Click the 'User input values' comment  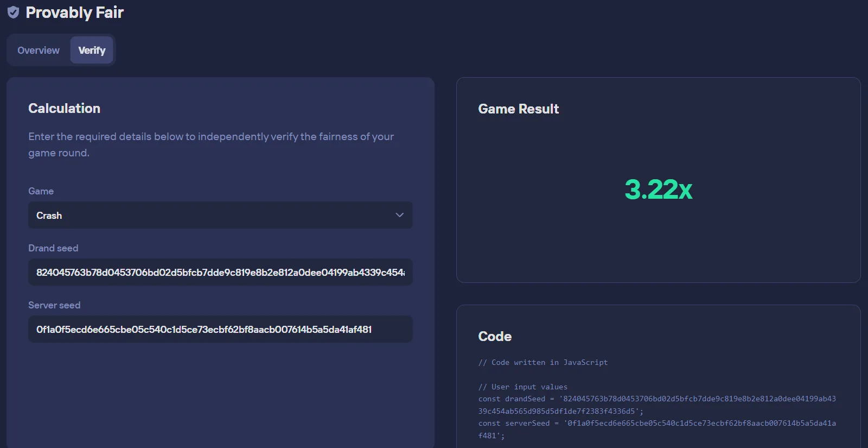(523, 387)
